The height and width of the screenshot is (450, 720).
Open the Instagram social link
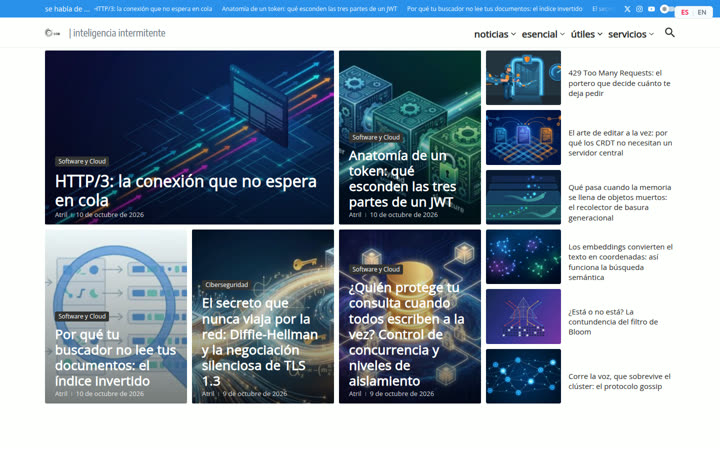tap(639, 9)
